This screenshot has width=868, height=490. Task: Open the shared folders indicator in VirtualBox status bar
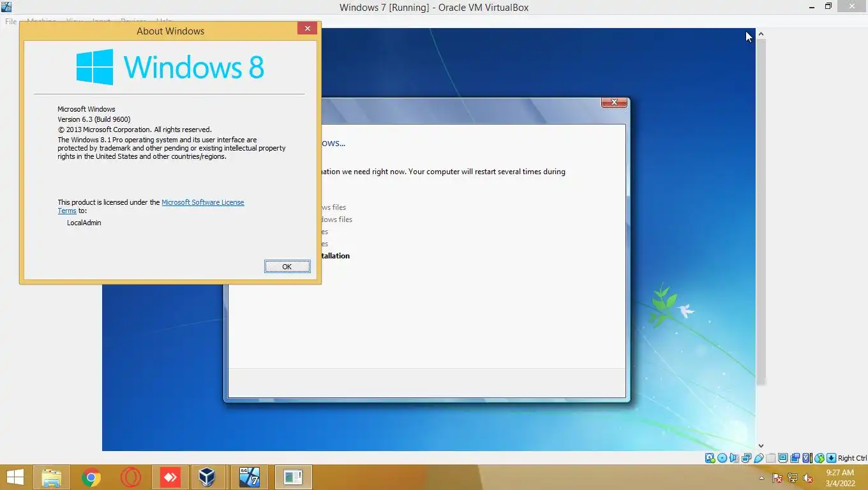(771, 458)
